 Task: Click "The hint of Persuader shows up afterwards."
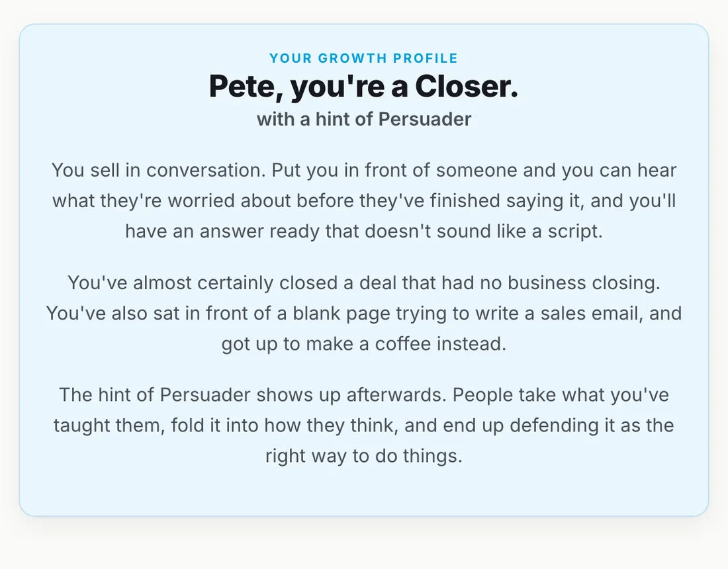coord(253,395)
